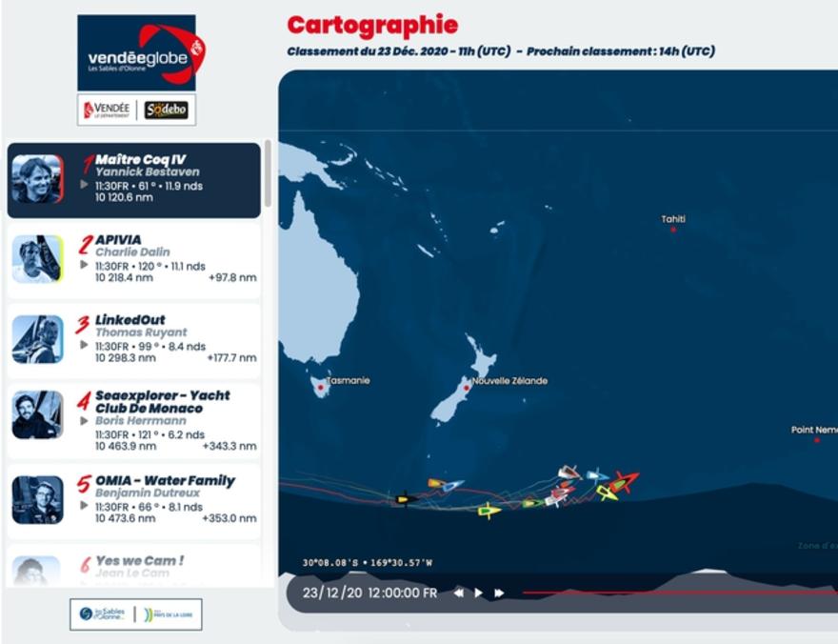Viewport: 838px width, 644px height.
Task: Click Maître Coq IV distance 10 120.6 nm
Action: click(x=124, y=197)
